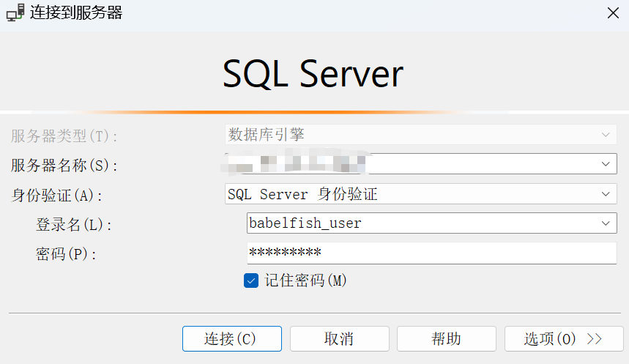
Task: Open the 身份验证 dropdown arrow
Action: 606,194
